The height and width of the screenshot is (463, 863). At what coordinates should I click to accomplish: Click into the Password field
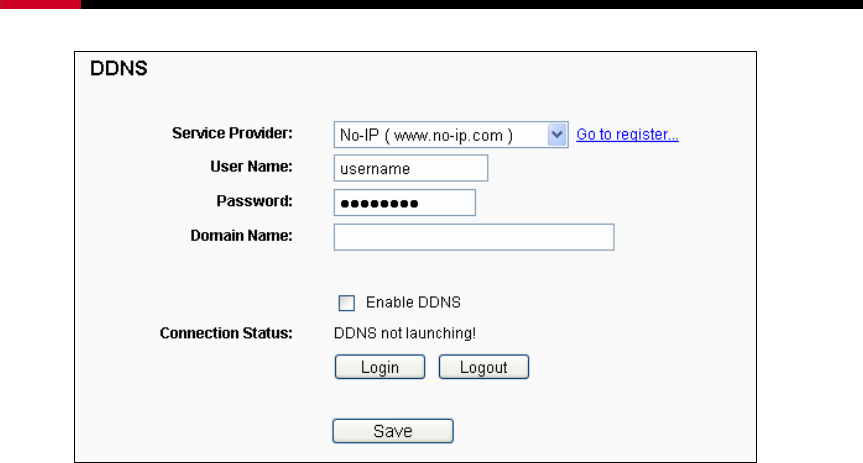click(x=405, y=203)
